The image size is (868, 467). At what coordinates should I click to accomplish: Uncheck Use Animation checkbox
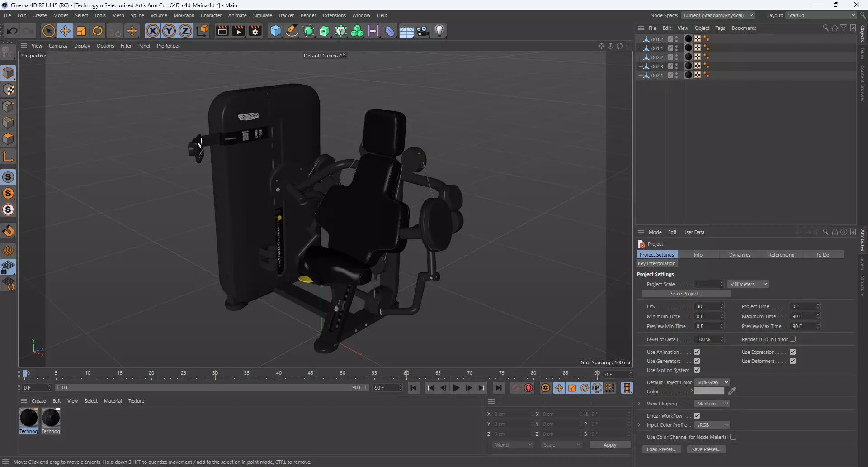pos(697,352)
